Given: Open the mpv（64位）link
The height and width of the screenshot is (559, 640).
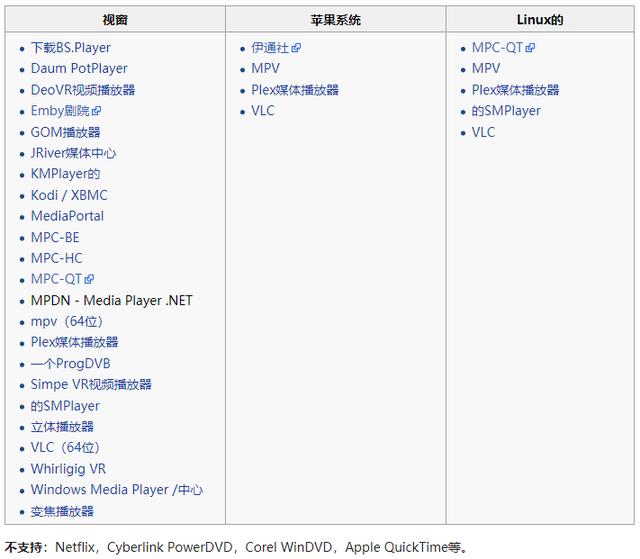Looking at the screenshot, I should tap(67, 321).
